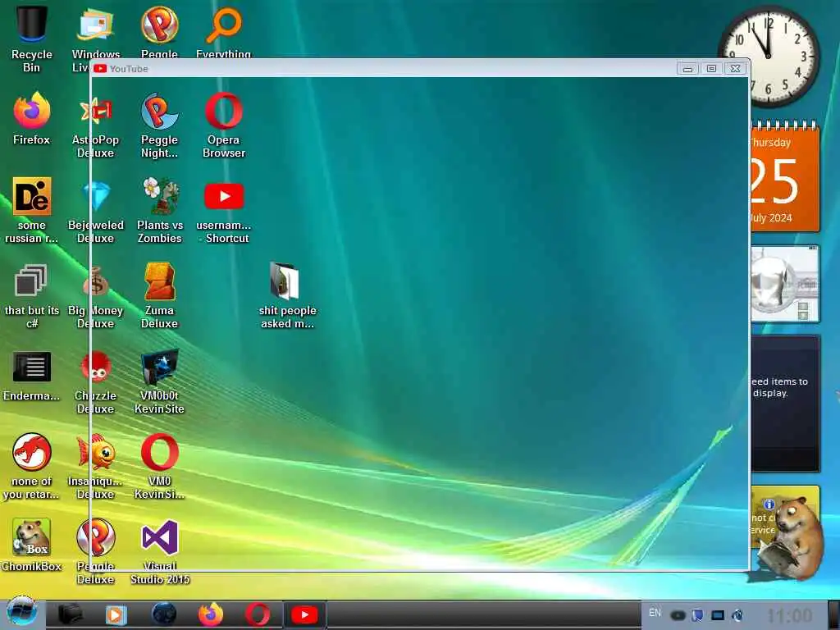Open the ChomikBox desktop icon

(32, 536)
